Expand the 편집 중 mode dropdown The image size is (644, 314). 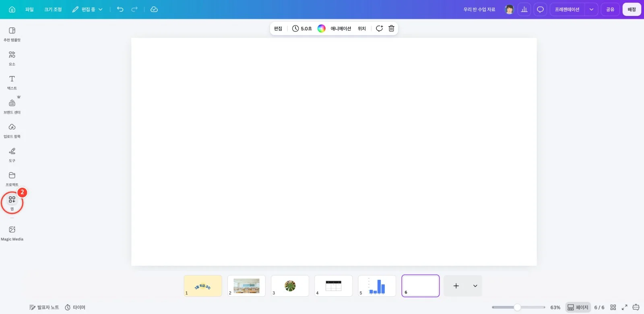[x=87, y=9]
